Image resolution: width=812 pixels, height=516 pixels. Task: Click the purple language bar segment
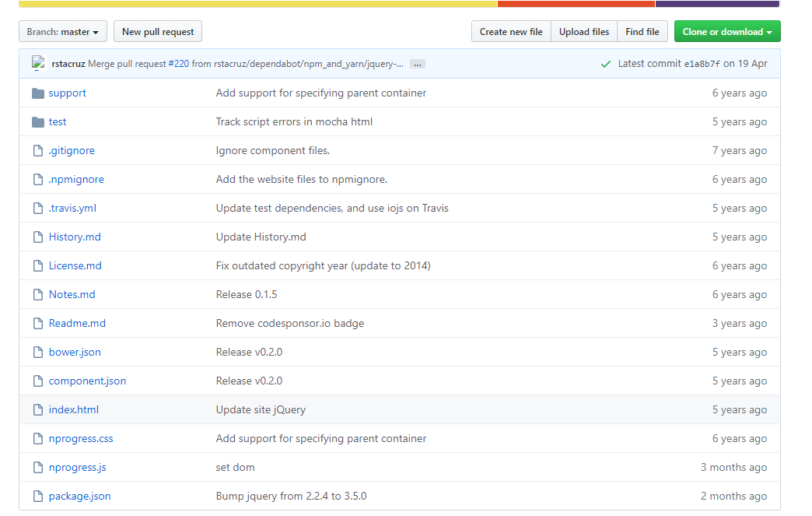click(x=718, y=4)
